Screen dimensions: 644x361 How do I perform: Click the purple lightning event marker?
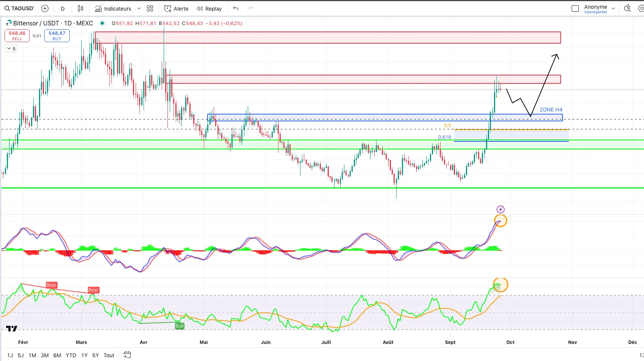coord(500,209)
